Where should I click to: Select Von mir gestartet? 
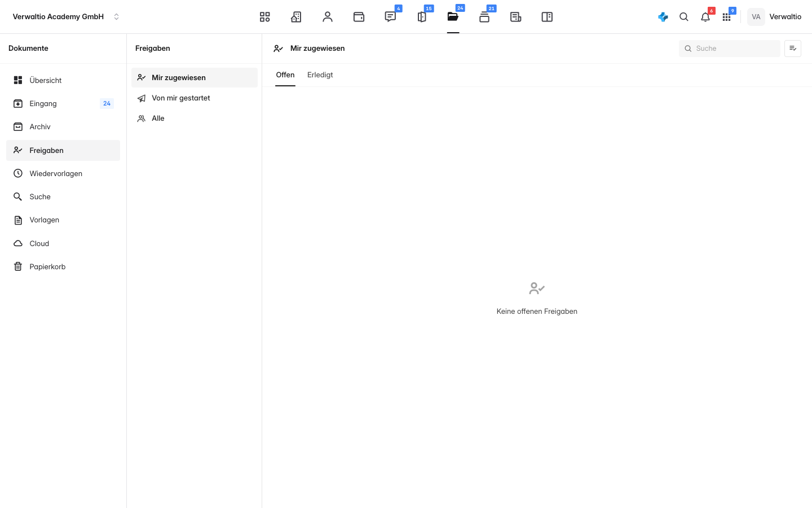[x=195, y=98]
